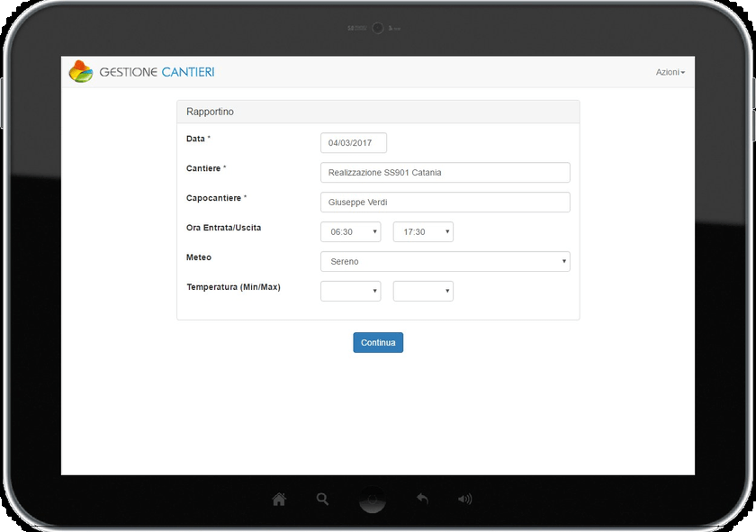Focus the Capocantiere field with Giuseppe Verdi
Image resolution: width=756 pixels, height=532 pixels.
(x=445, y=203)
